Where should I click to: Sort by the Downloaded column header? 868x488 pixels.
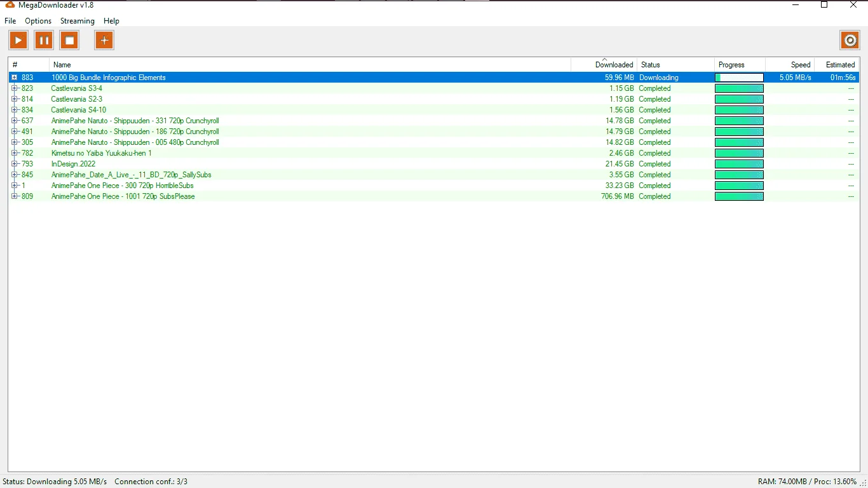[604, 65]
